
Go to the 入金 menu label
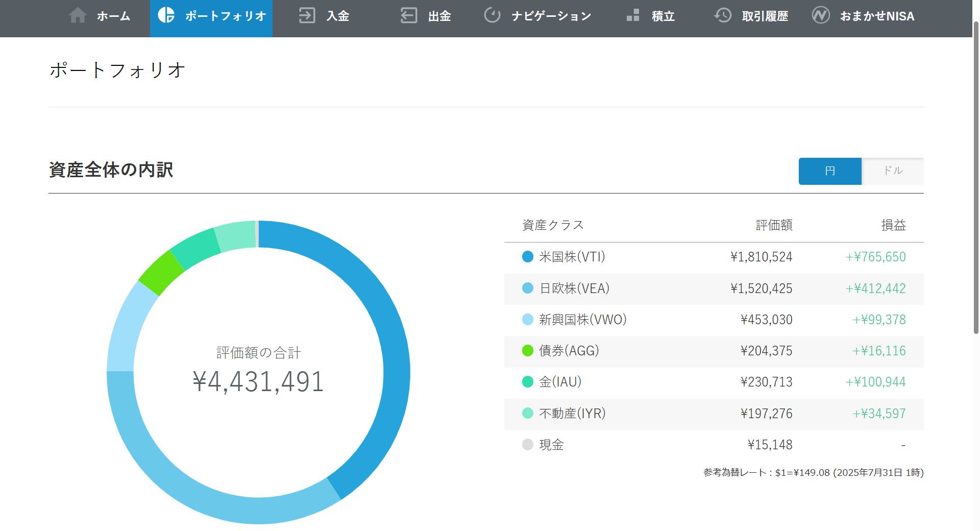coord(338,16)
